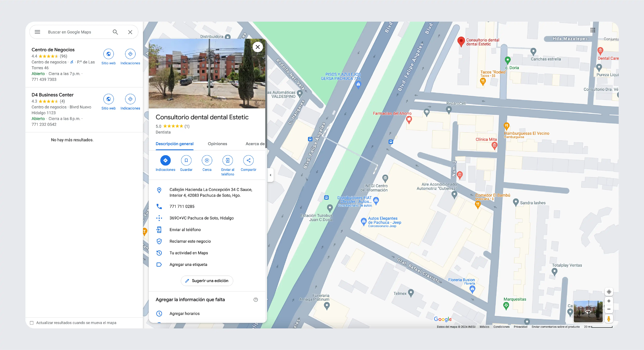
Task: Click Marquesitas marker
Action: pyautogui.click(x=506, y=306)
